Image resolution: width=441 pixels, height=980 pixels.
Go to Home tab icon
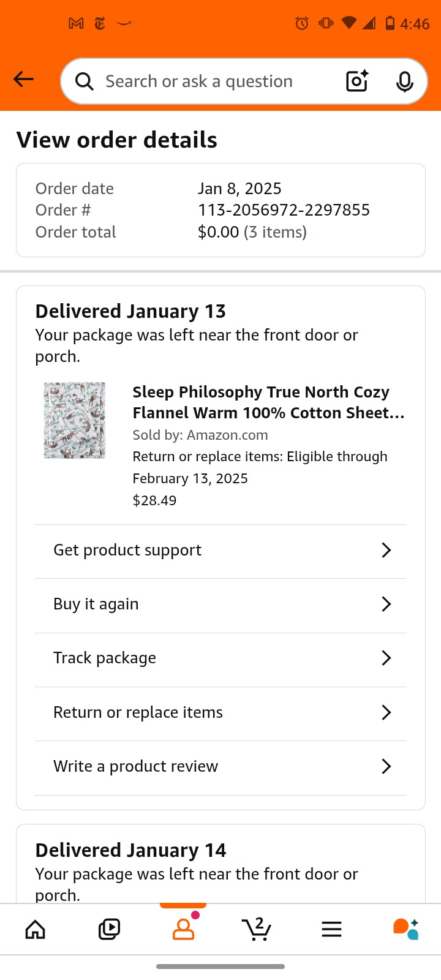35,929
